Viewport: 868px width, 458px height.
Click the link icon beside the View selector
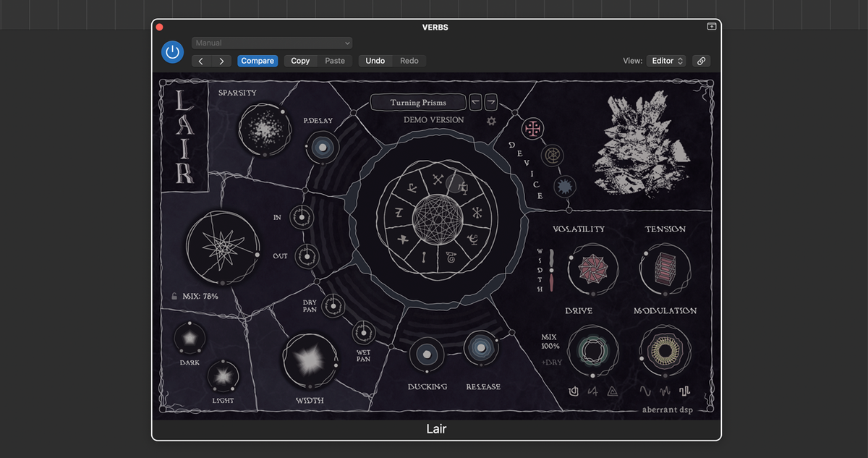pyautogui.click(x=700, y=61)
